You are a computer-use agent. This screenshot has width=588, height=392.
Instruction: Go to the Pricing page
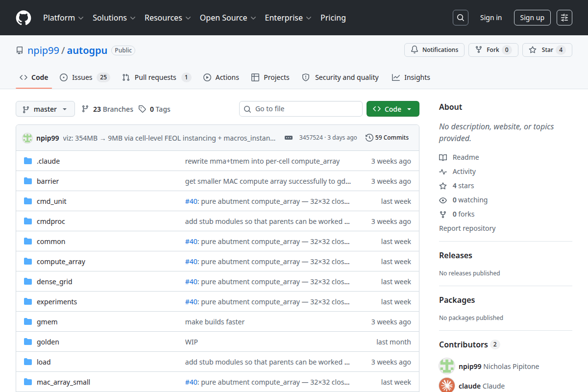point(333,18)
